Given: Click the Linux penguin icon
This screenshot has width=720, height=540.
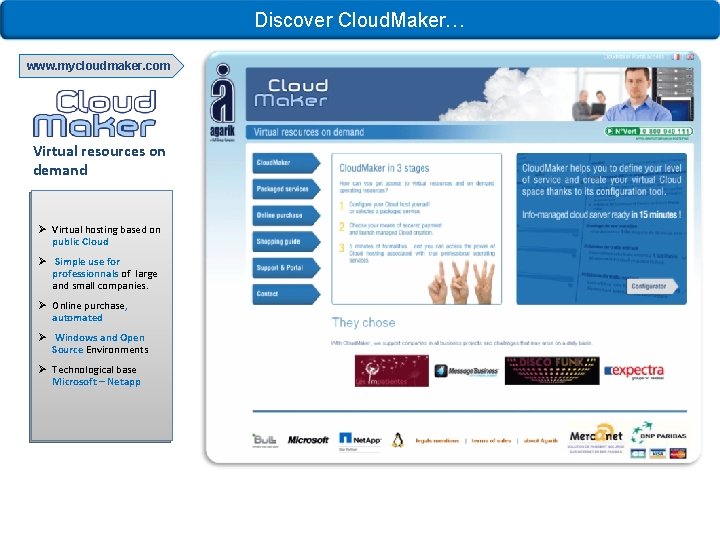Looking at the screenshot, I should [x=398, y=440].
